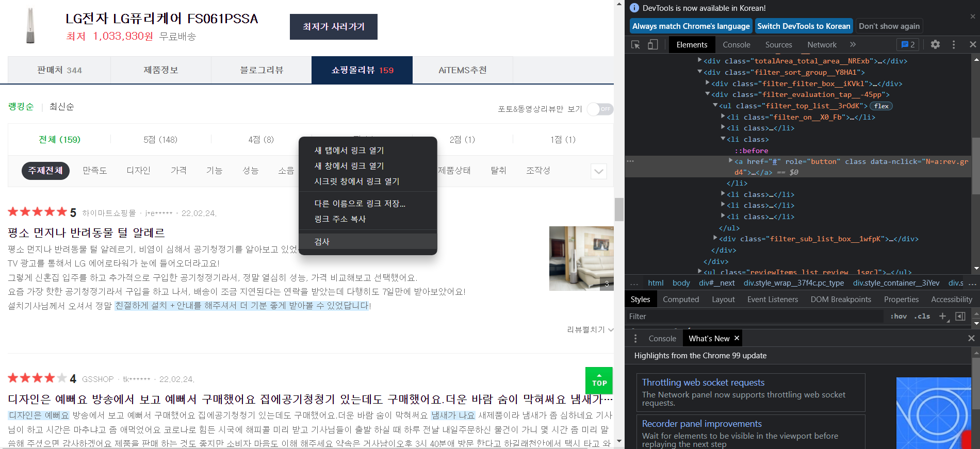
Task: Select the 디자인 topic filter
Action: pos(138,171)
